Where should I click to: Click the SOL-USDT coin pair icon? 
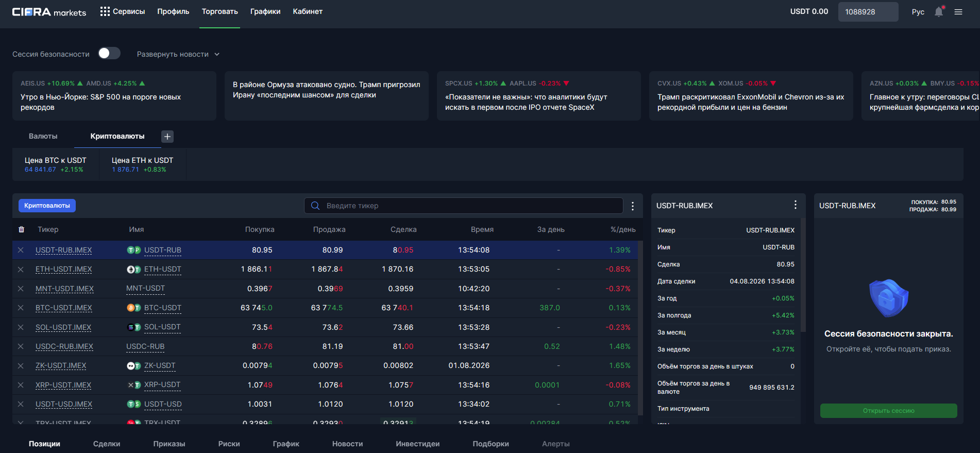[x=134, y=327]
